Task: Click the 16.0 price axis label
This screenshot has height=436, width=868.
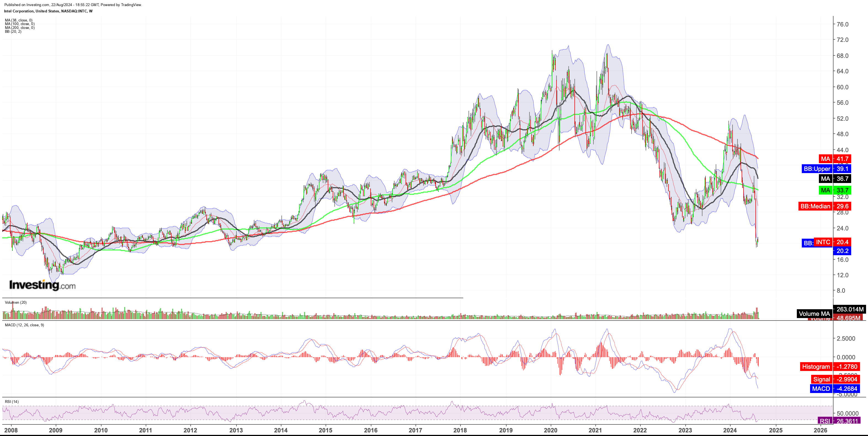Action: click(842, 260)
